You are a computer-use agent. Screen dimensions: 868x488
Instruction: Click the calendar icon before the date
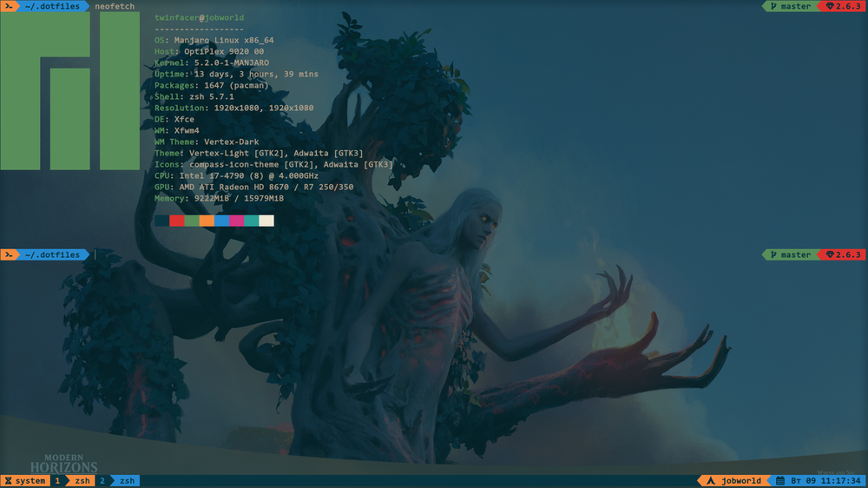(780, 481)
